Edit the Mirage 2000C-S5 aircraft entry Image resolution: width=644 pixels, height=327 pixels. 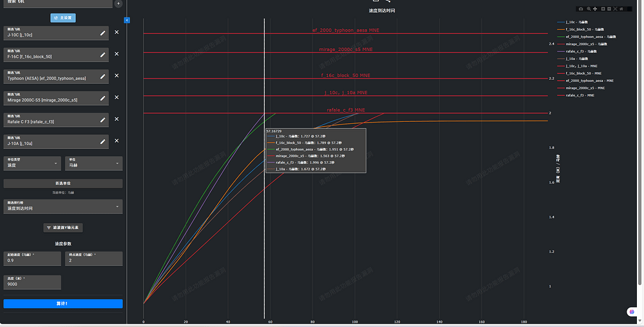[102, 98]
